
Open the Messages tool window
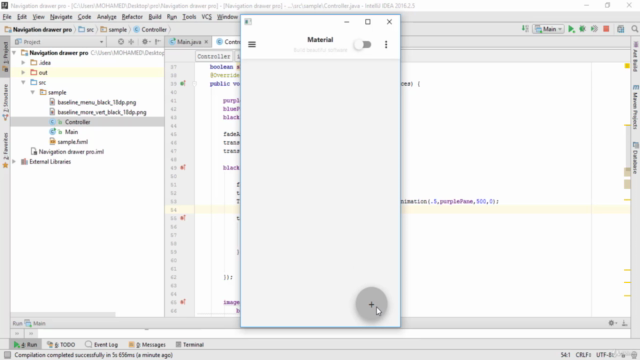click(x=147, y=344)
